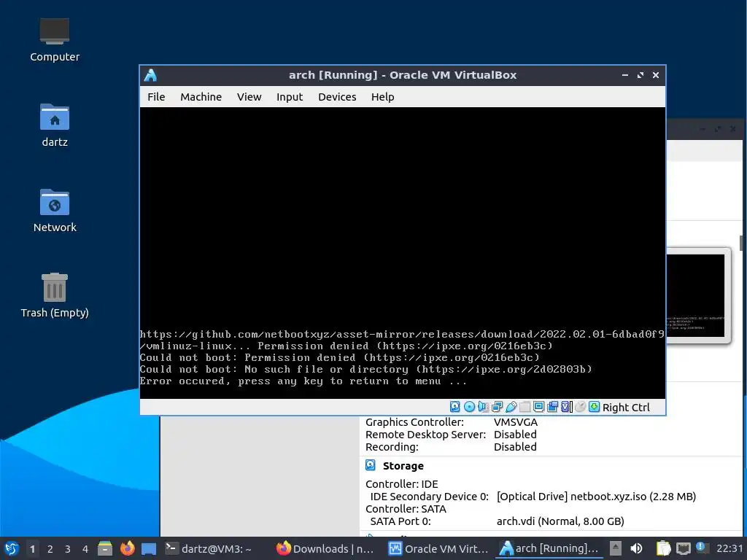Screen dimensions: 747x560
Task: Click inside the VM black console screen
Action: pyautogui.click(x=403, y=252)
